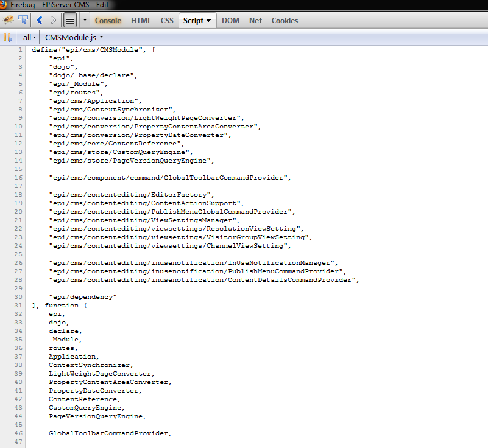Click the "CustomQueryEngine," parameter on line 43

pos(87,408)
